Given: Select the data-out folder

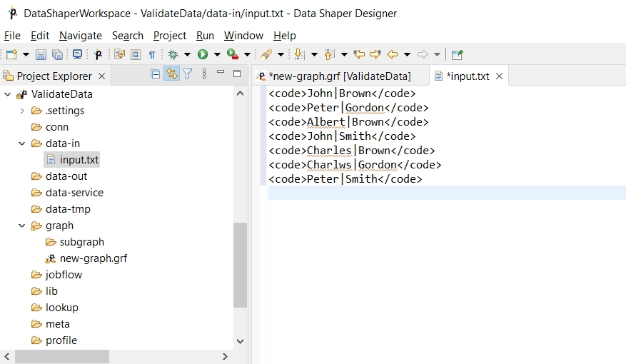Looking at the screenshot, I should pyautogui.click(x=66, y=176).
